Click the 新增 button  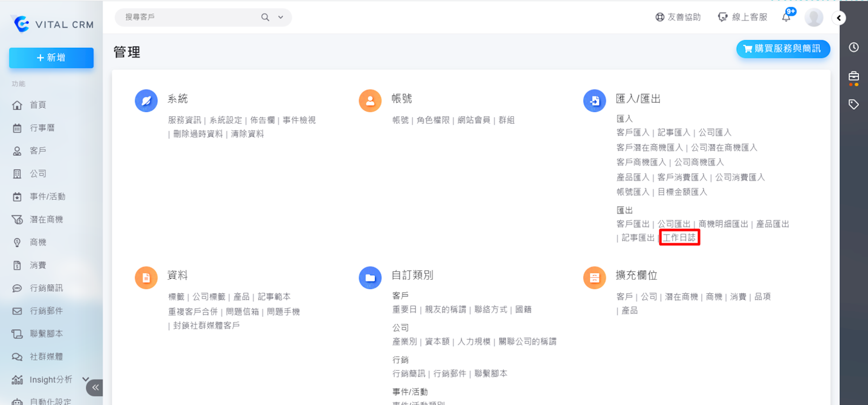click(51, 58)
